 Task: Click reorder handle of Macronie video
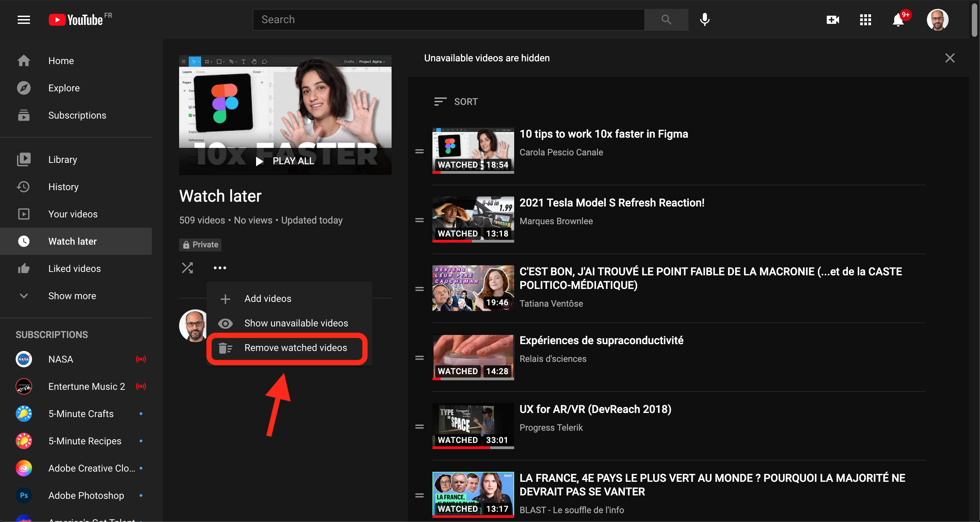(419, 289)
